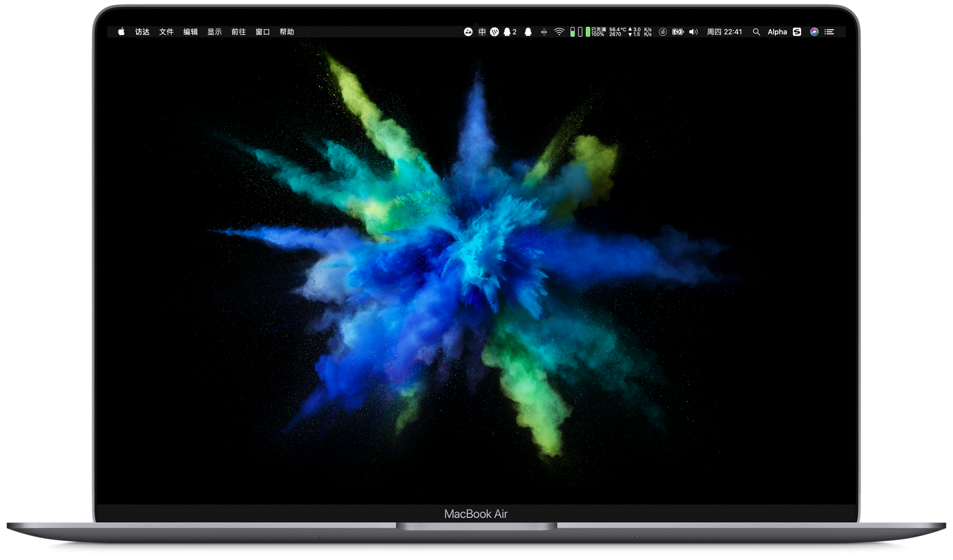
Task: Open the Wi-Fi status menu
Action: [559, 32]
